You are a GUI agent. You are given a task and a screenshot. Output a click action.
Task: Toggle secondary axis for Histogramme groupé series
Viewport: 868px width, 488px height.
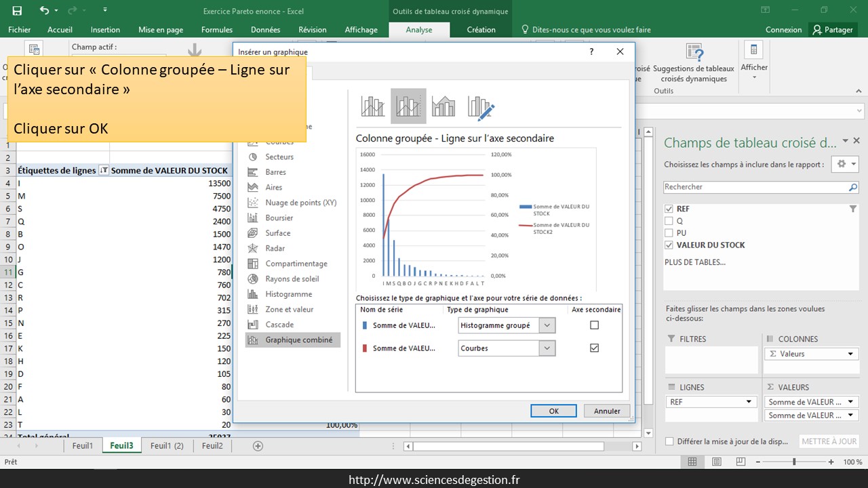[x=595, y=325]
